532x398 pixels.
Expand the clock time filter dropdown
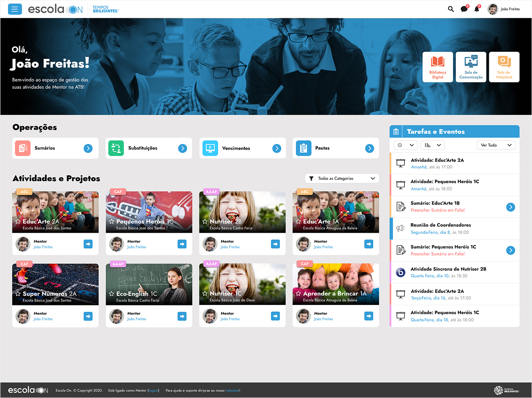pos(405,145)
